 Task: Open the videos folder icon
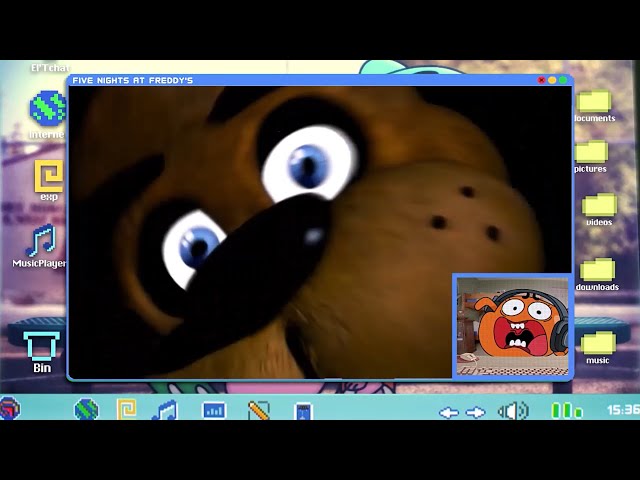pos(599,204)
